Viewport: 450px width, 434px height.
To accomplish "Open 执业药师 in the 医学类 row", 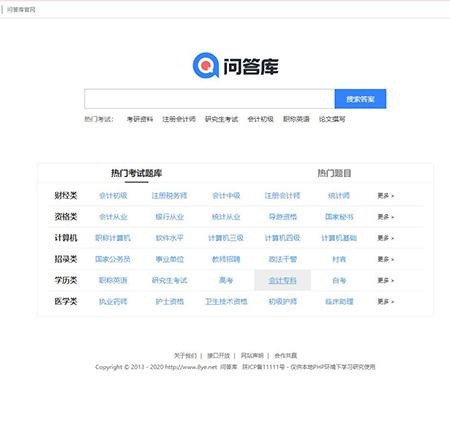I will click(x=113, y=301).
